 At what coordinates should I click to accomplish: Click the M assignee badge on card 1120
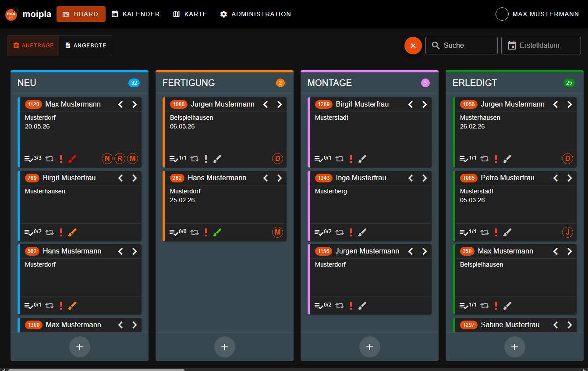click(x=132, y=159)
